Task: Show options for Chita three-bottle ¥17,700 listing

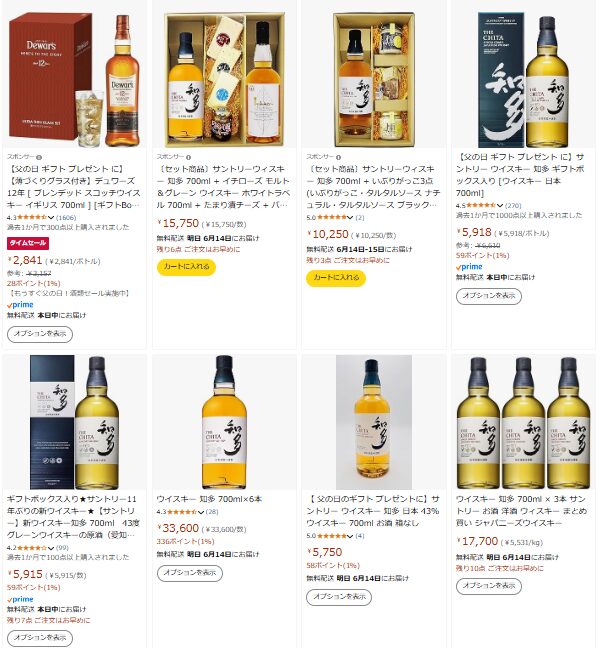Action: point(489,586)
